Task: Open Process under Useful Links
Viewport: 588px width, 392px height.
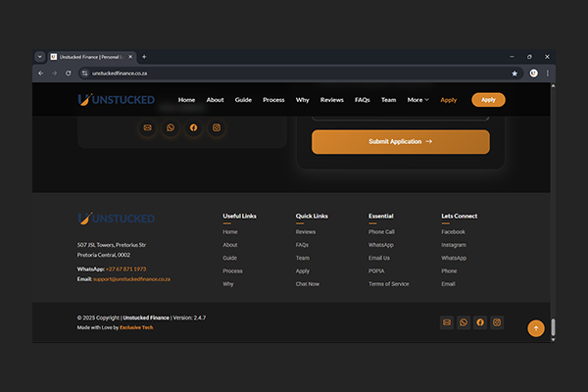Action: coord(232,270)
